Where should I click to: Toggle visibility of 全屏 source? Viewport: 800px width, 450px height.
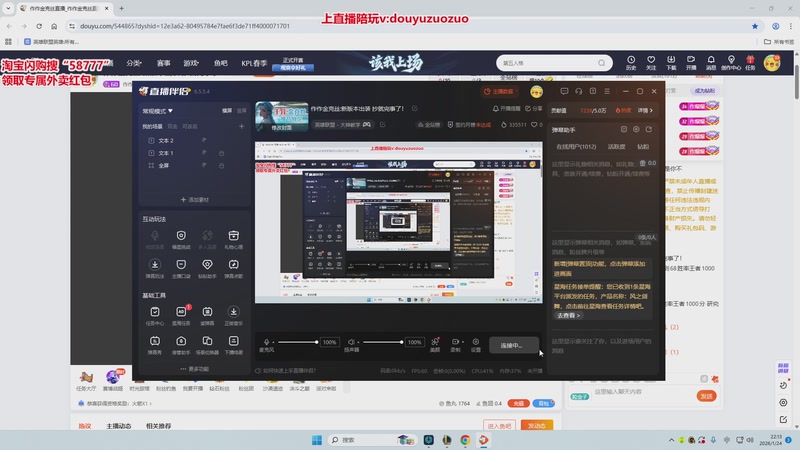[204, 165]
